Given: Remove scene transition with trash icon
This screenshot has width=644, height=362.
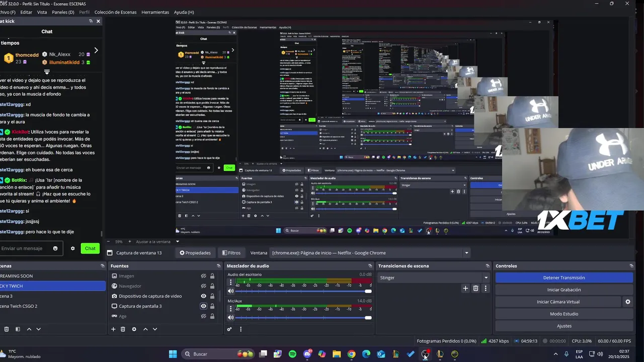Looking at the screenshot, I should click(x=475, y=288).
